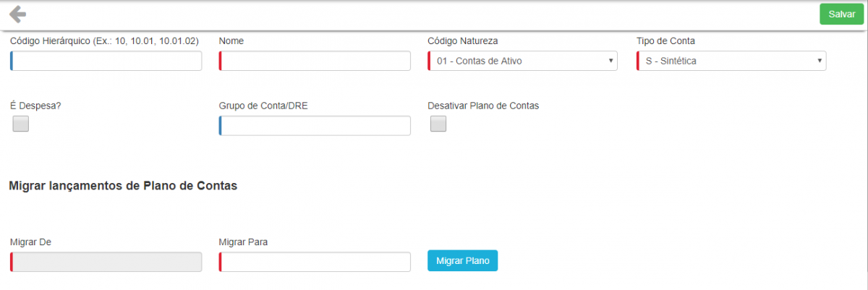Click the 'Nome' field label
Screen dimensions: 868x290
coord(231,41)
